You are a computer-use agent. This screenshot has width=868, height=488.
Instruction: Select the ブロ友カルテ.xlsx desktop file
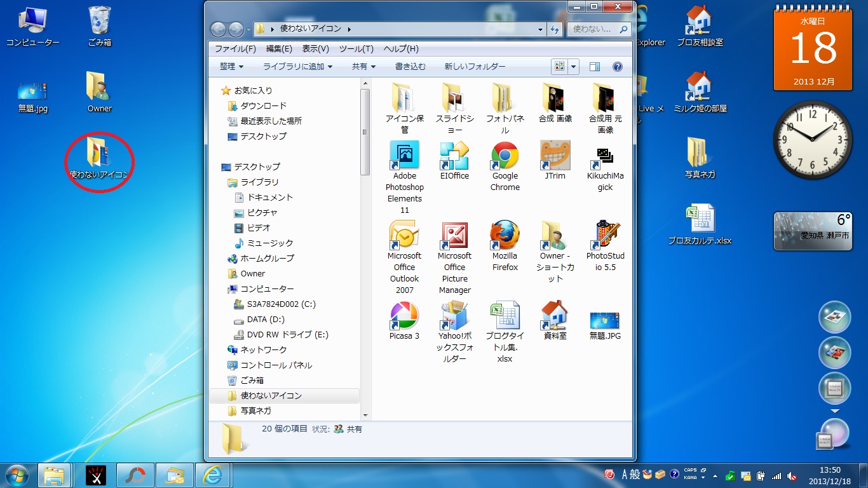(x=700, y=225)
